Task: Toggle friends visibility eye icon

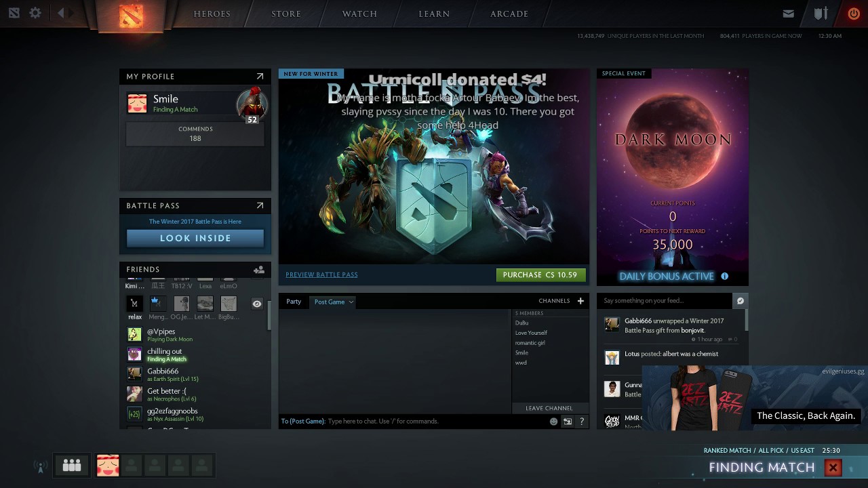Action: pyautogui.click(x=256, y=304)
